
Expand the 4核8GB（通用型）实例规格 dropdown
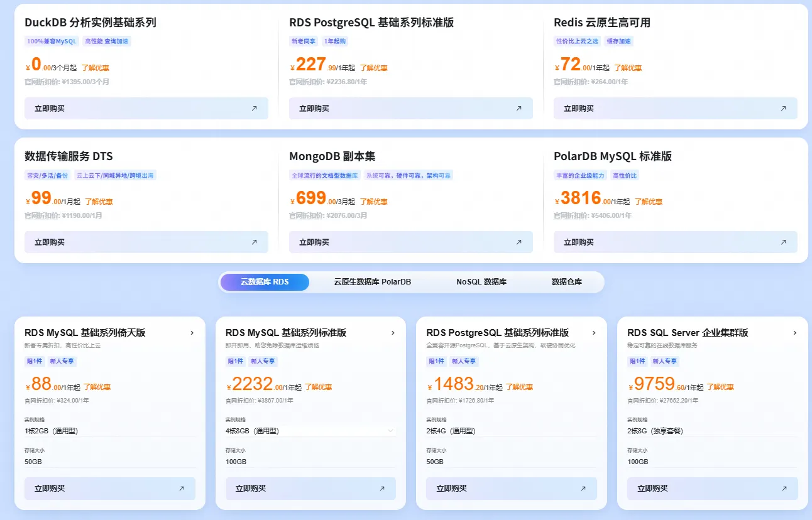[310, 431]
